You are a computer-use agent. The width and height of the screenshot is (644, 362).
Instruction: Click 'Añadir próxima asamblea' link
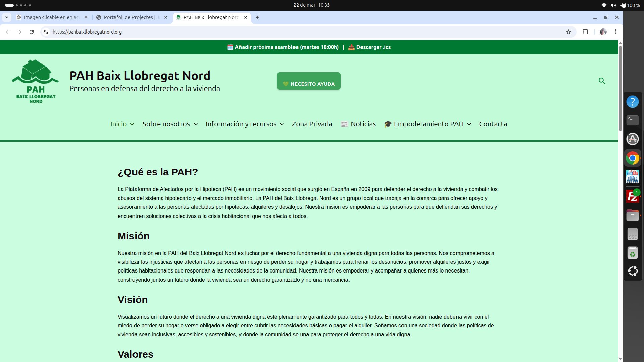[x=283, y=47]
